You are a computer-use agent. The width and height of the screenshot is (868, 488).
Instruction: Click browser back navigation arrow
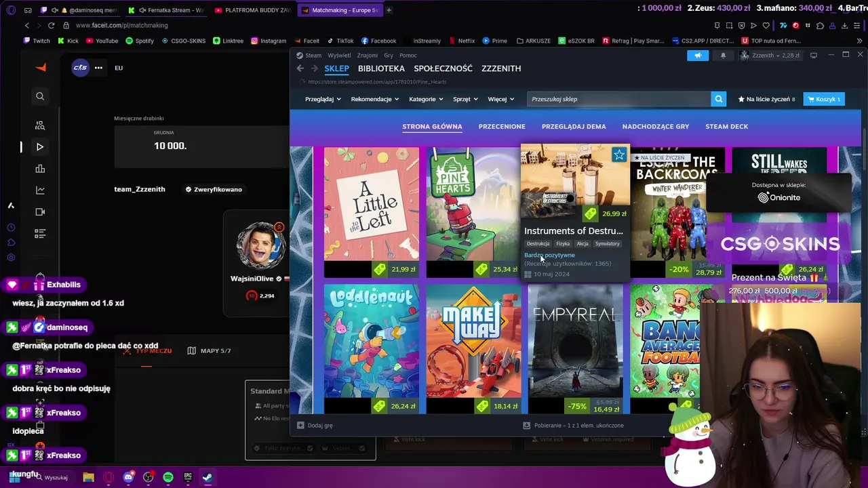point(27,25)
